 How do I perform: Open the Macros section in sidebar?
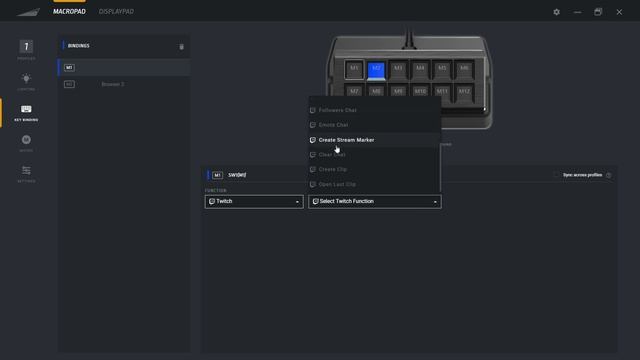26,143
